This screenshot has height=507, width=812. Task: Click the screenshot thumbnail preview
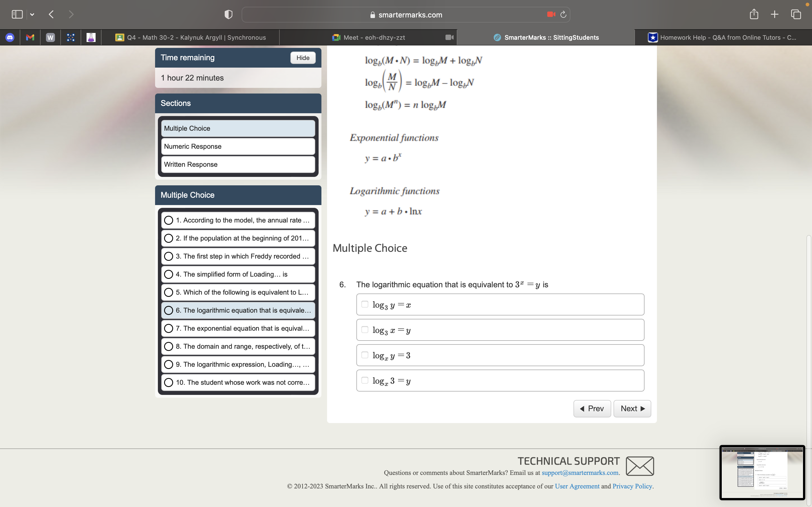pyautogui.click(x=761, y=473)
